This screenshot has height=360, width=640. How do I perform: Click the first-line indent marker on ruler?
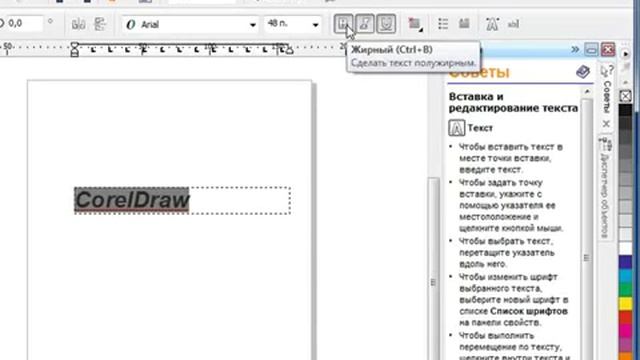[x=74, y=45]
